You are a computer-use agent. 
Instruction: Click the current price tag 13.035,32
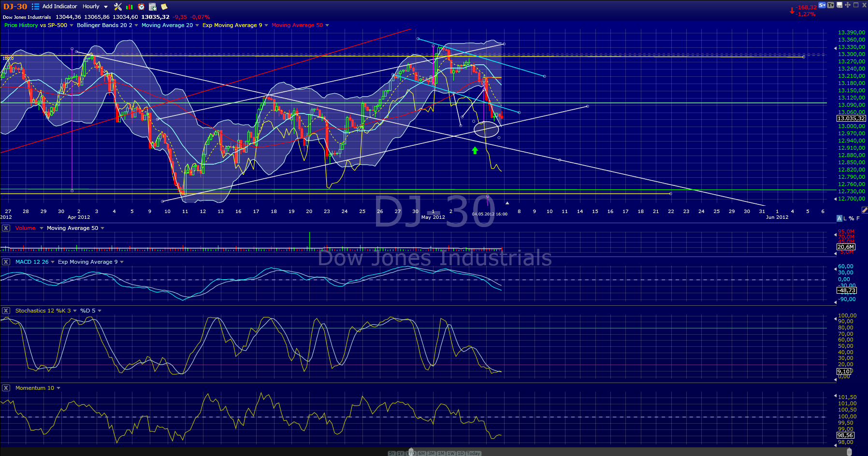(851, 118)
